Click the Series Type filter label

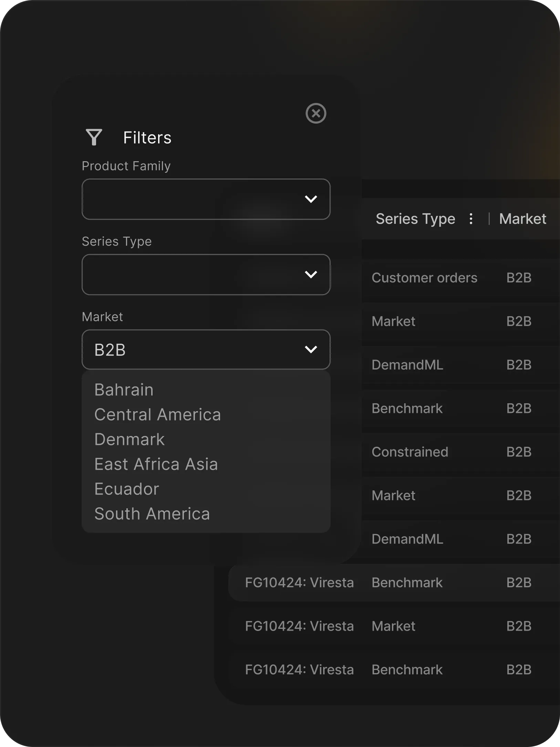point(117,241)
